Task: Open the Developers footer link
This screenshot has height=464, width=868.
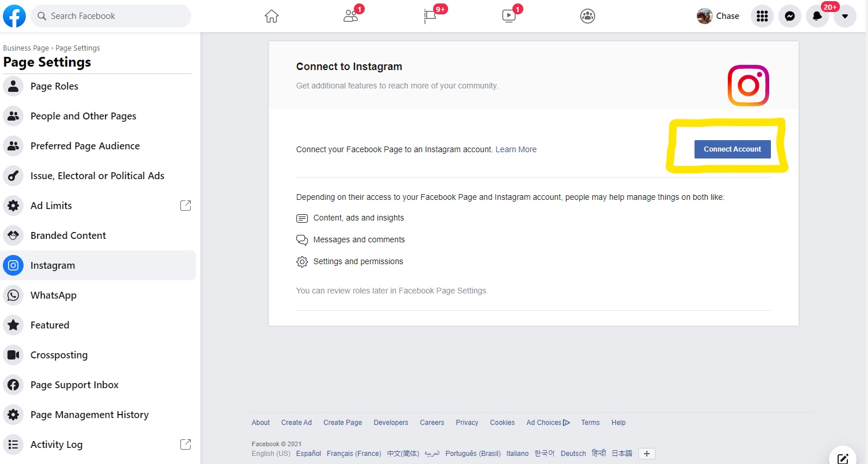Action: click(391, 423)
